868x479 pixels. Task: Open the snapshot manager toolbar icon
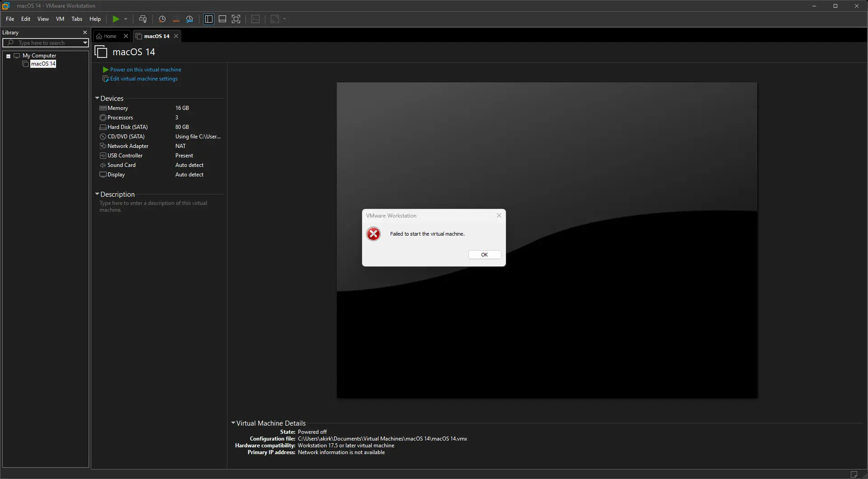190,19
